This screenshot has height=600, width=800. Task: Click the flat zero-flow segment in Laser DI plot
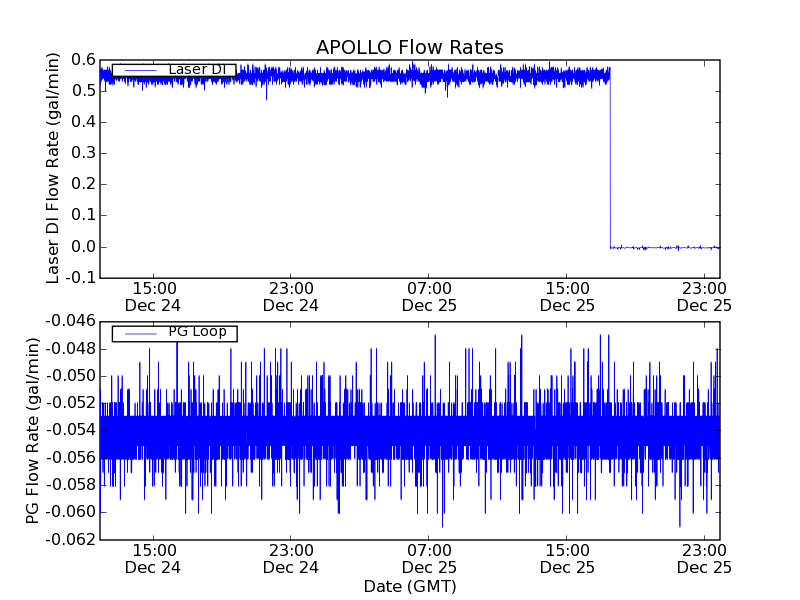(x=665, y=247)
